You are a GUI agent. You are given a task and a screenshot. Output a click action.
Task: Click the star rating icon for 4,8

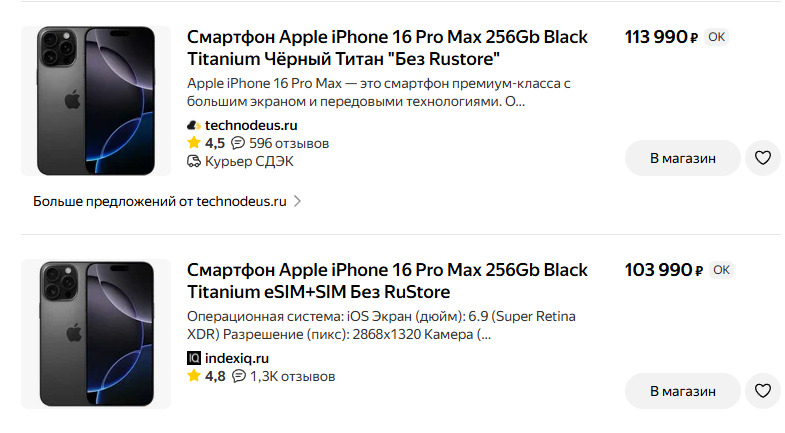(194, 376)
